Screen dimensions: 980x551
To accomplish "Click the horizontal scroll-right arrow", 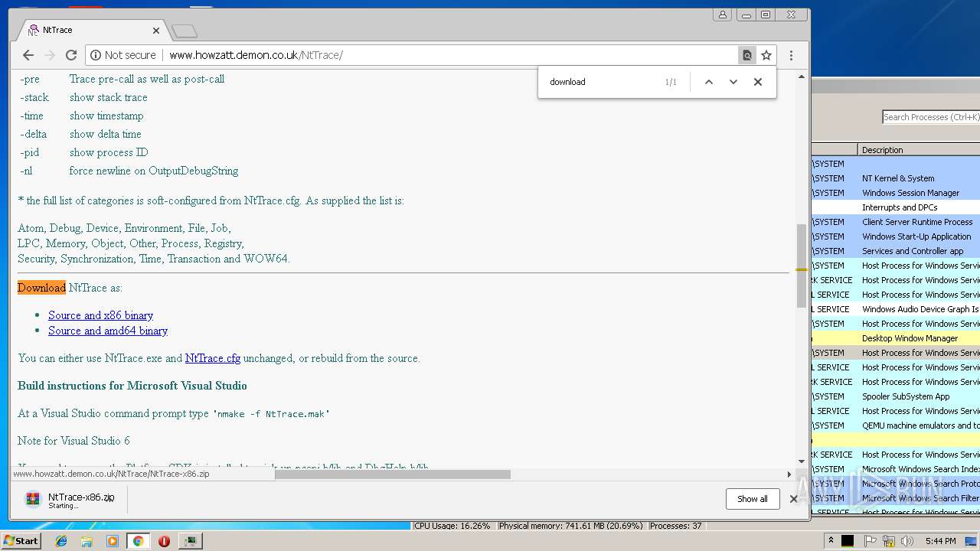I will coord(789,474).
